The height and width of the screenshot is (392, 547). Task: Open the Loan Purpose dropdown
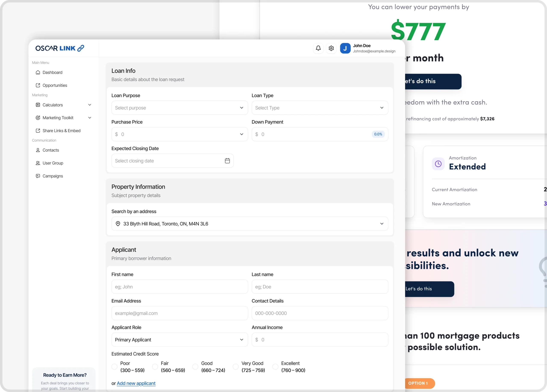pyautogui.click(x=179, y=108)
